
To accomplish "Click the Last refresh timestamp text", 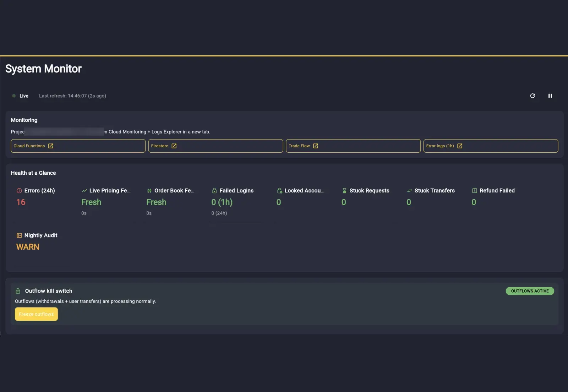I will click(72, 96).
